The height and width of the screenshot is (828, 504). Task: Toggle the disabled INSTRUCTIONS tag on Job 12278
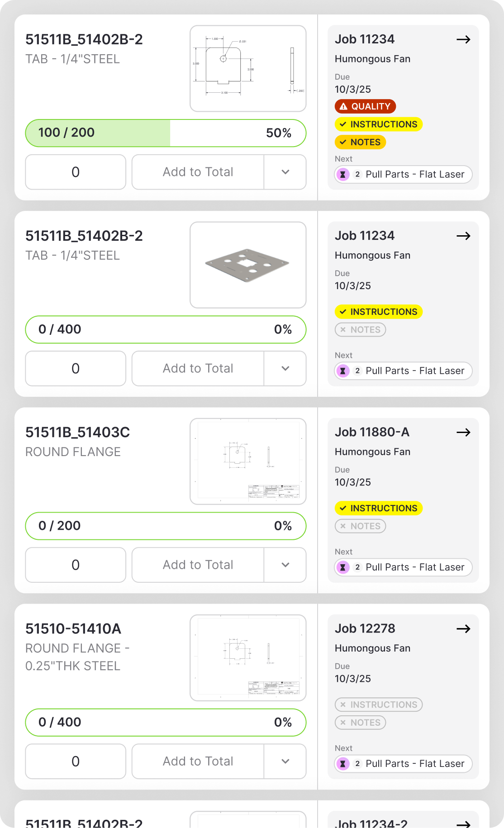(x=379, y=704)
